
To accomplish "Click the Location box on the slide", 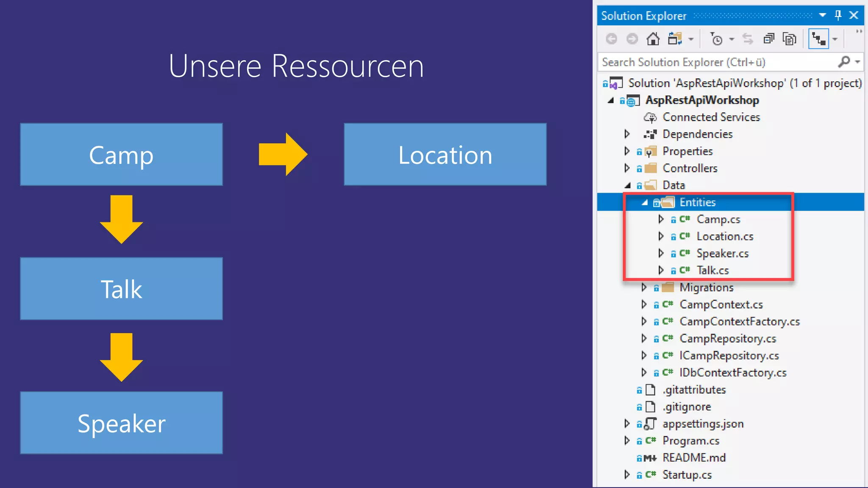I will [x=445, y=155].
